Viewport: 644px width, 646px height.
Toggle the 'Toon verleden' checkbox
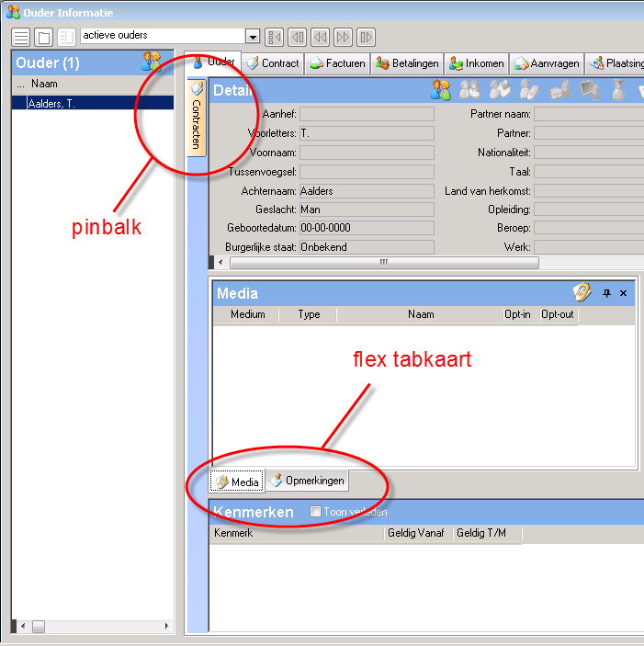(x=316, y=512)
